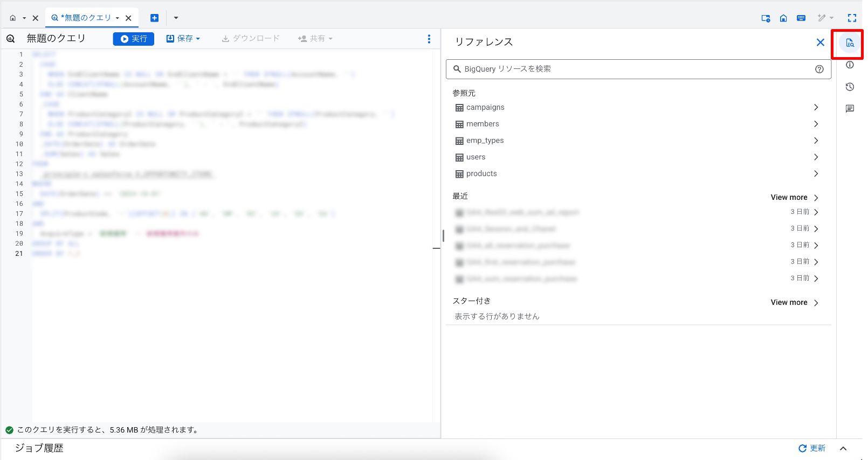Open the three-dot more options menu
The width and height of the screenshot is (868, 460).
coord(429,39)
